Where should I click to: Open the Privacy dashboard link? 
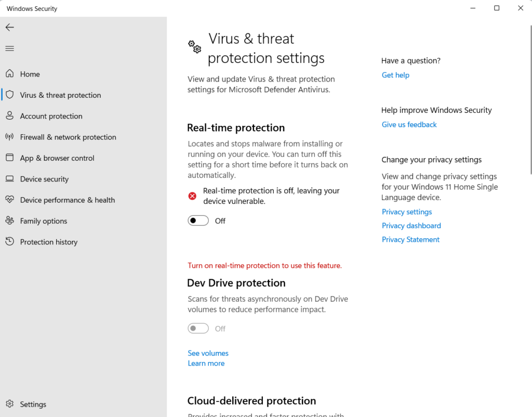pos(411,226)
